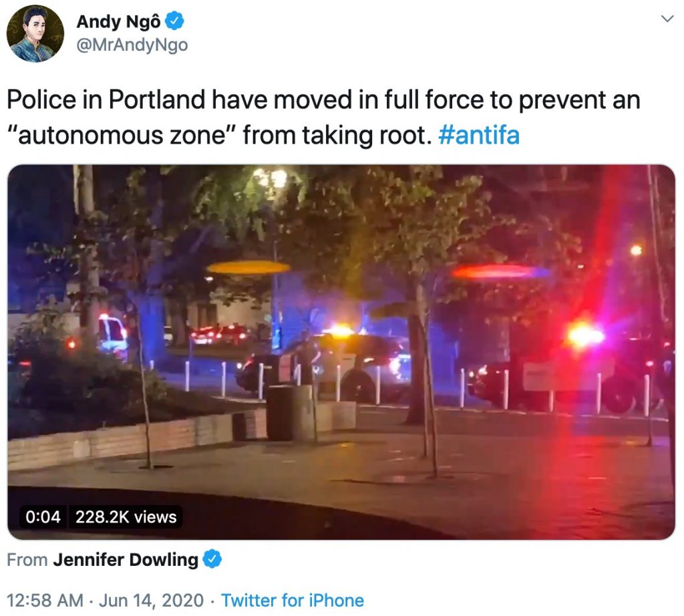The width and height of the screenshot is (684, 616).
Task: Click the Andy Ngô display name
Action: pos(119,21)
